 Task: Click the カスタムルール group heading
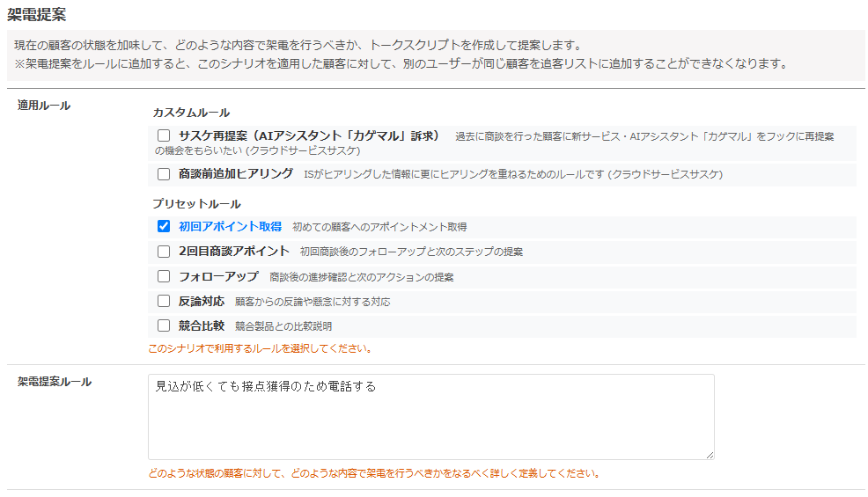191,113
